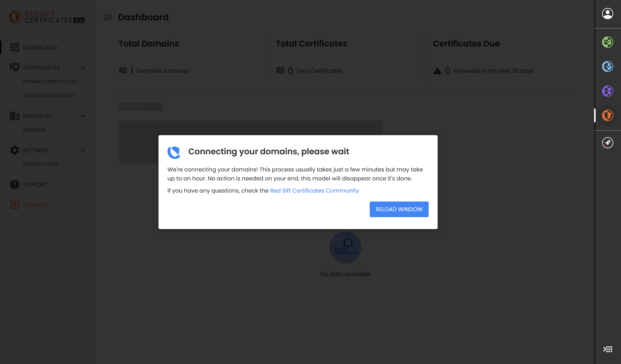Switch to the blue checkmark product icon

608,66
